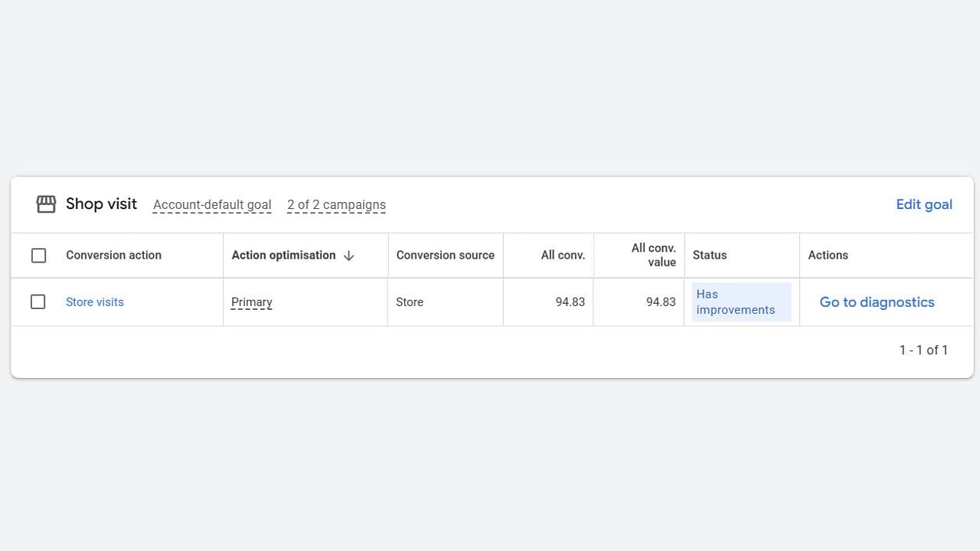Open the 2 of 2 campaigns label
Image resolution: width=980 pixels, height=551 pixels.
point(336,205)
